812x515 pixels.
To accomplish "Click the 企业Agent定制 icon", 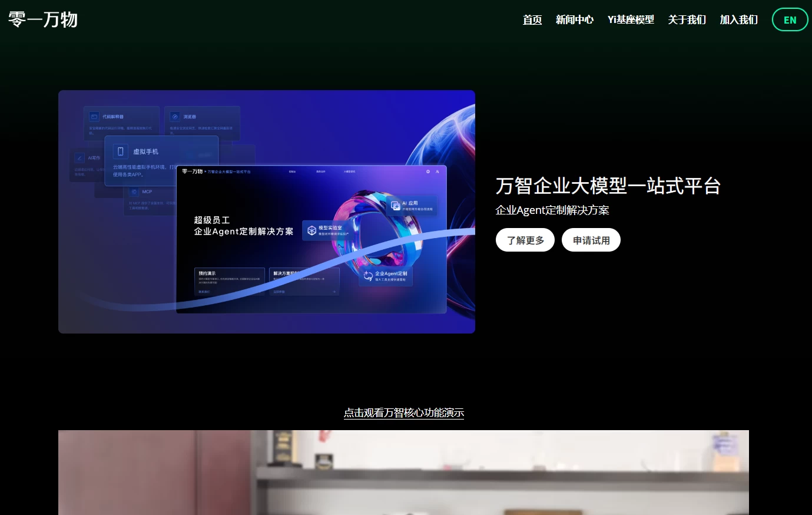I will click(x=367, y=276).
